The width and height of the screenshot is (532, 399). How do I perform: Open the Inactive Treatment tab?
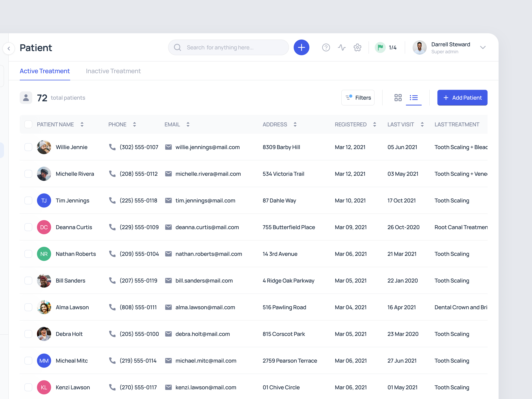pyautogui.click(x=113, y=71)
